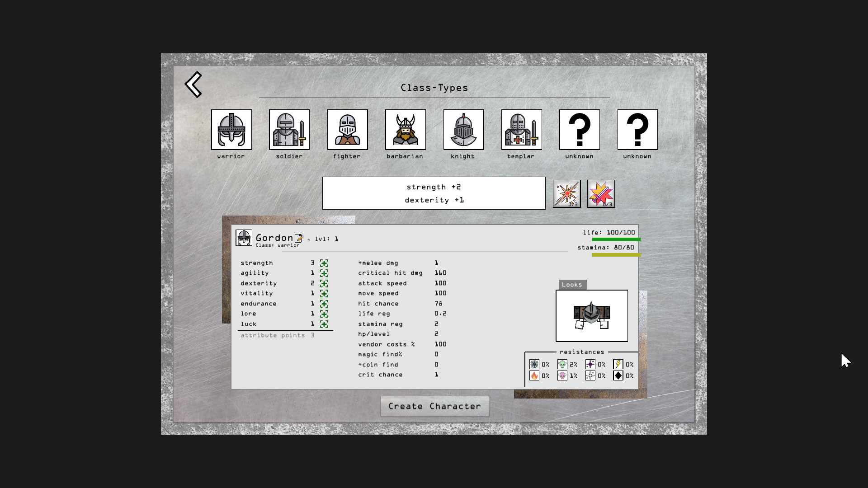
Task: Add a point to strength
Action: tap(325, 263)
